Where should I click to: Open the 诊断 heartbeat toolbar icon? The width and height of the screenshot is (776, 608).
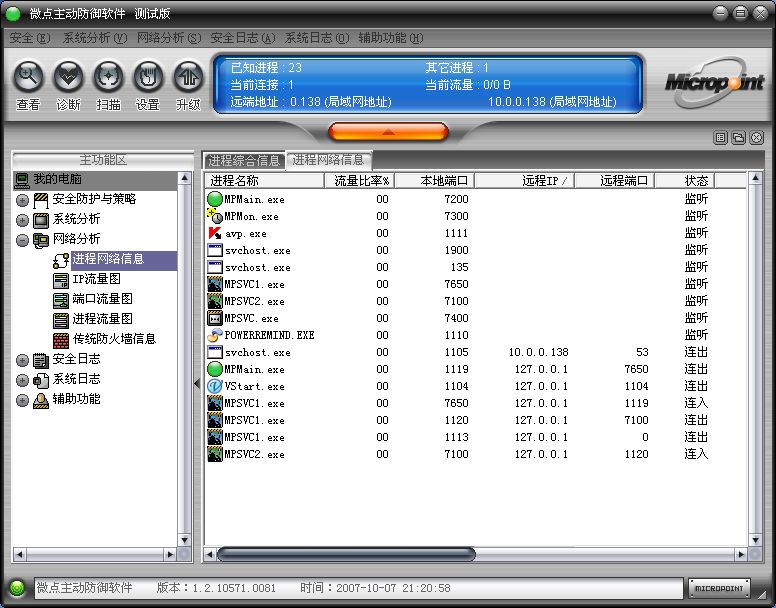tap(68, 77)
